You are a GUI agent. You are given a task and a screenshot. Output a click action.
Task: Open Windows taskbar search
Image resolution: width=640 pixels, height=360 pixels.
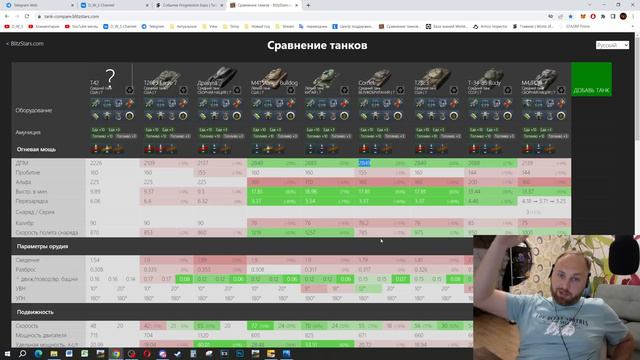pyautogui.click(x=22, y=353)
